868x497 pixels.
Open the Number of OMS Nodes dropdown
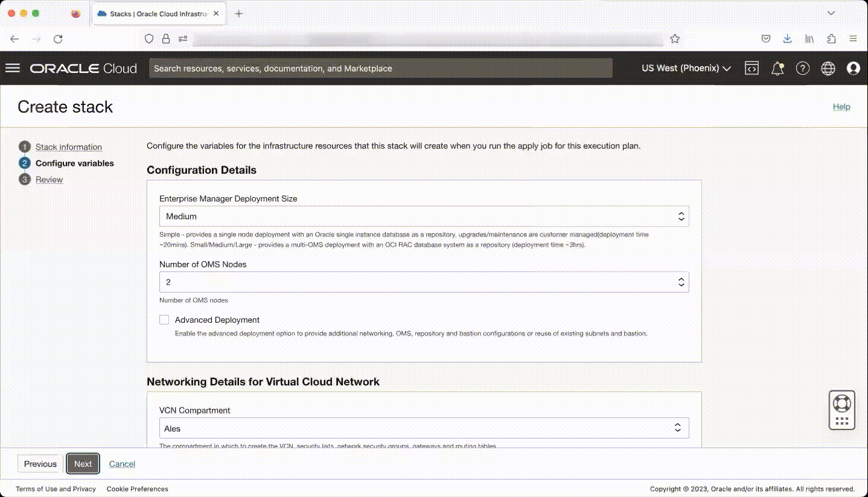coord(424,282)
